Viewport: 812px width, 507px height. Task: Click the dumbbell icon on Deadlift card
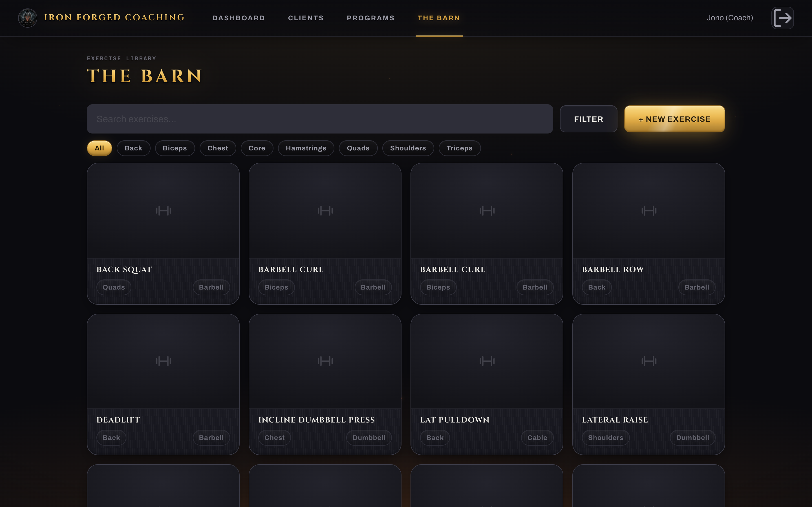click(164, 361)
